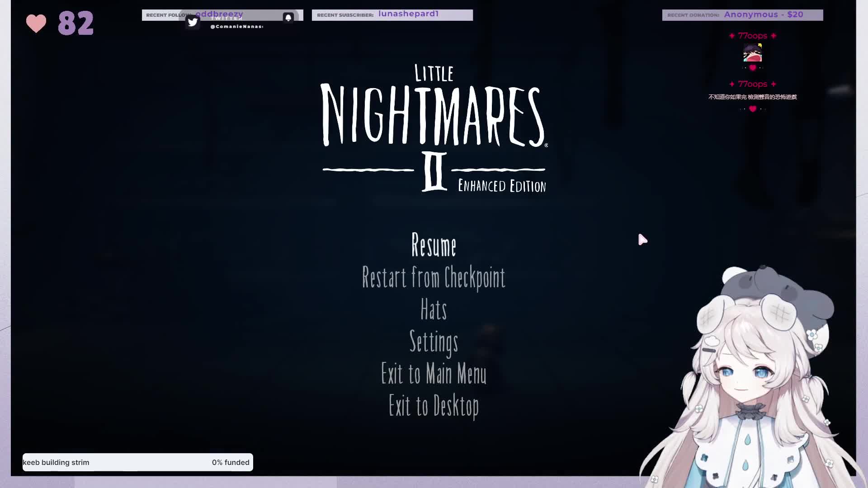Choose Restart from Checkpoint
This screenshot has width=868, height=488.
pos(434,277)
